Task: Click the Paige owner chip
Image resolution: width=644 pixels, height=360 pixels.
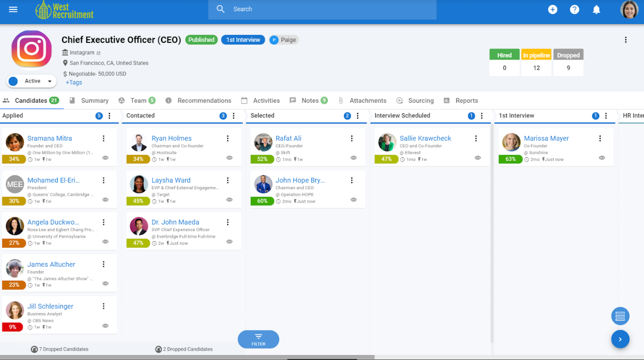Action: pyautogui.click(x=284, y=40)
